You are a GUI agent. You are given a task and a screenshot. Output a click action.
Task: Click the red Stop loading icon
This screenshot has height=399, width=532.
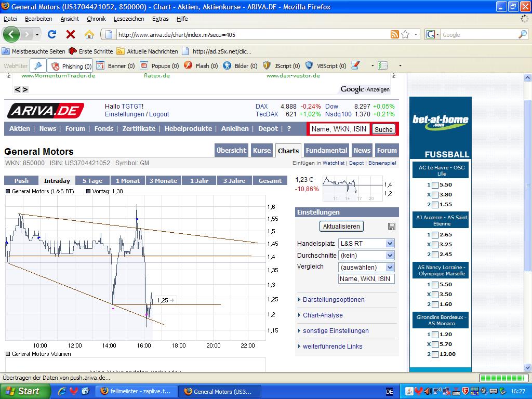pyautogui.click(x=71, y=34)
